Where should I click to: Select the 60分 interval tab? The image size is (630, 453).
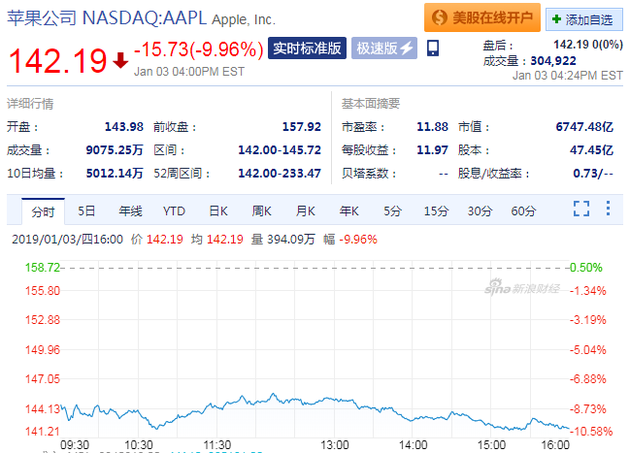[x=523, y=211]
